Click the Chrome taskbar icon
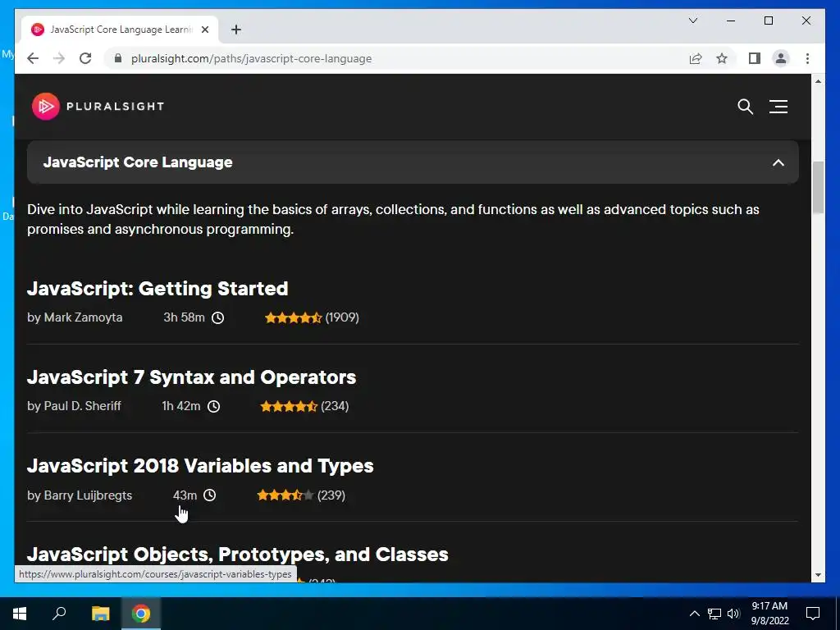Screen dimensions: 840x630 [x=141, y=614]
